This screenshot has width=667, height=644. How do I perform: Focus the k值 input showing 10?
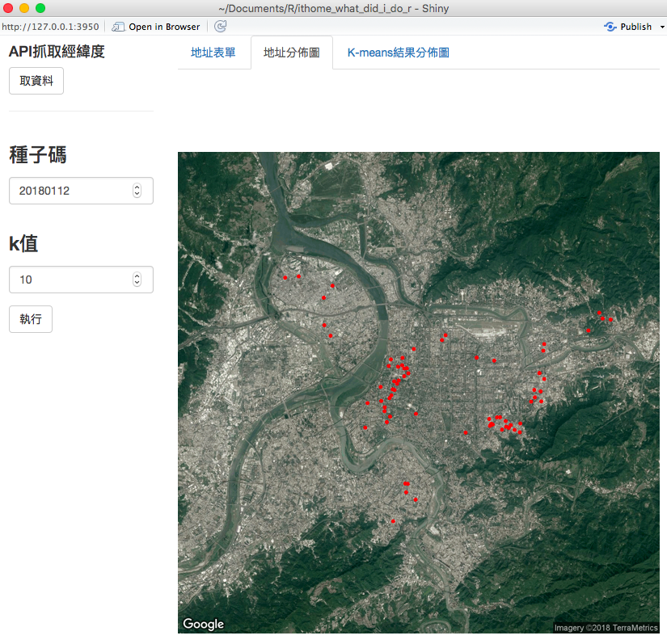pos(81,280)
